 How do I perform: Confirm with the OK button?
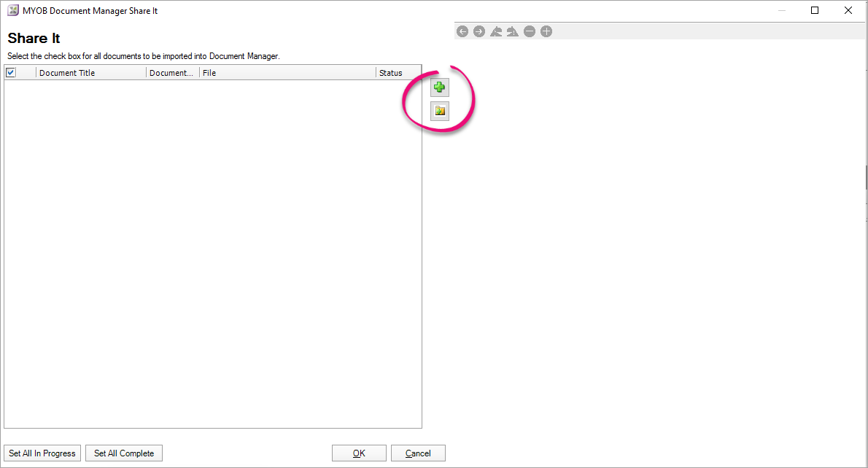[x=360, y=453]
